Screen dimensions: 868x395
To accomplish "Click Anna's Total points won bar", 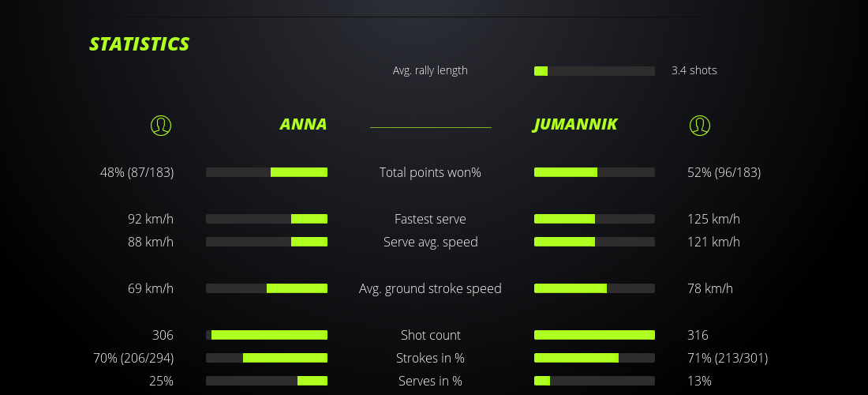I will [267, 172].
